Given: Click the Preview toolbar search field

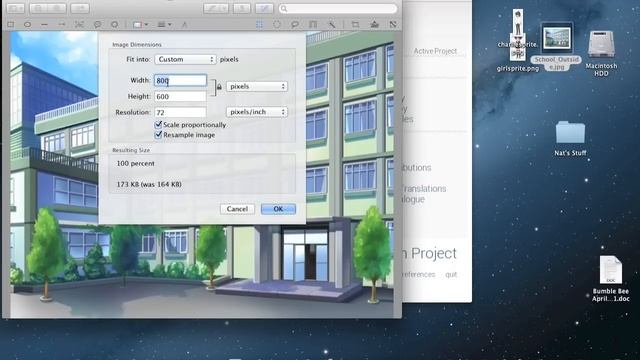Looking at the screenshot, I should 338,8.
